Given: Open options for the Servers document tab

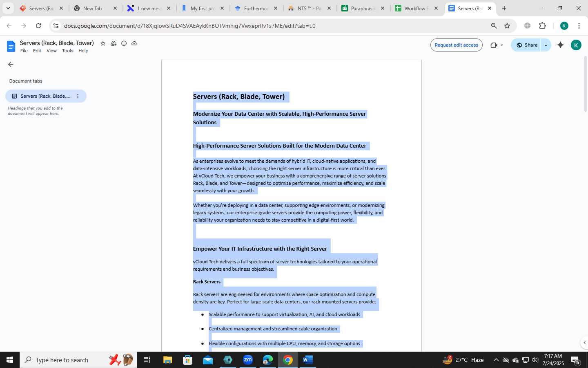Looking at the screenshot, I should click(x=78, y=96).
